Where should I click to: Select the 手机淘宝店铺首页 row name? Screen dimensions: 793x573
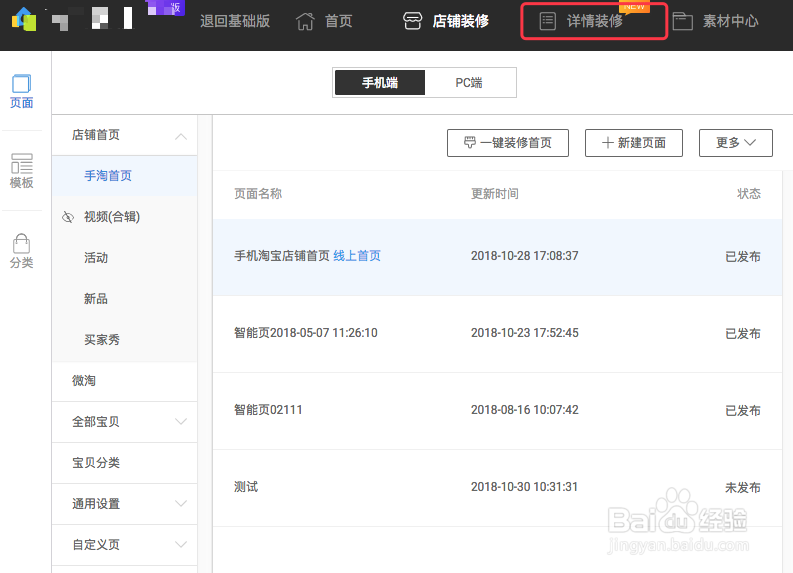point(282,256)
